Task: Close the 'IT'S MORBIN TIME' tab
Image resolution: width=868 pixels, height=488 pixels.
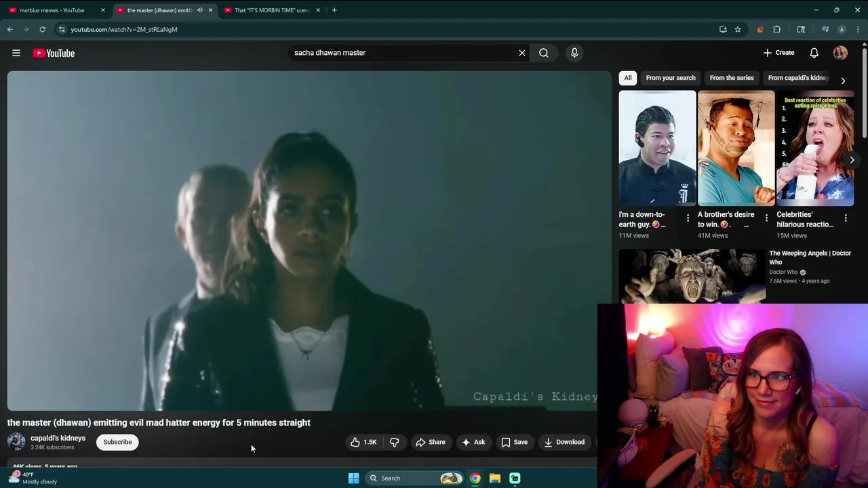Action: click(x=317, y=10)
